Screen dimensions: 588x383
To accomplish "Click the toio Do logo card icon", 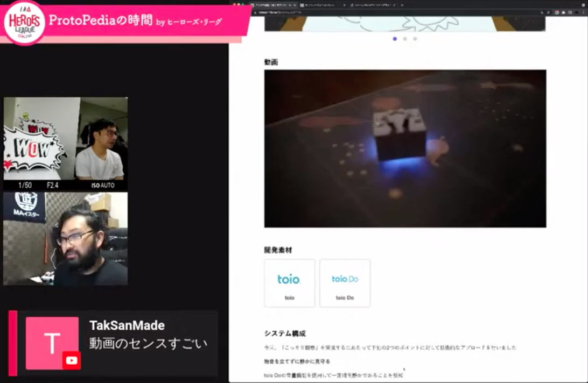I will coord(345,278).
